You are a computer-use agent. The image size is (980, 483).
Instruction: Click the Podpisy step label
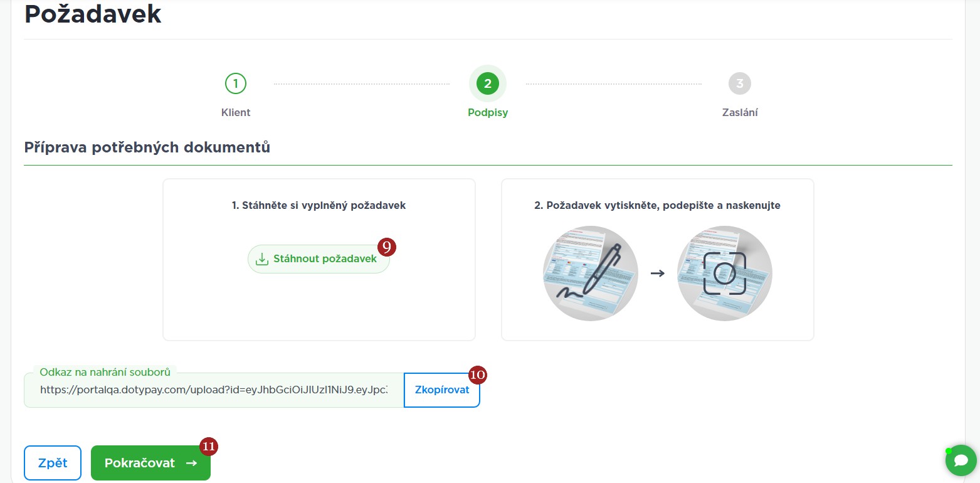pyautogui.click(x=487, y=113)
